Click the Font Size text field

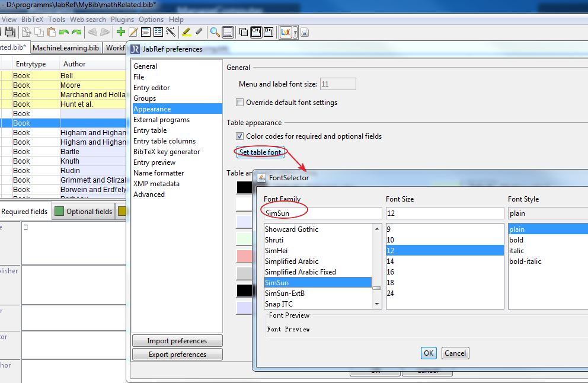(x=445, y=213)
